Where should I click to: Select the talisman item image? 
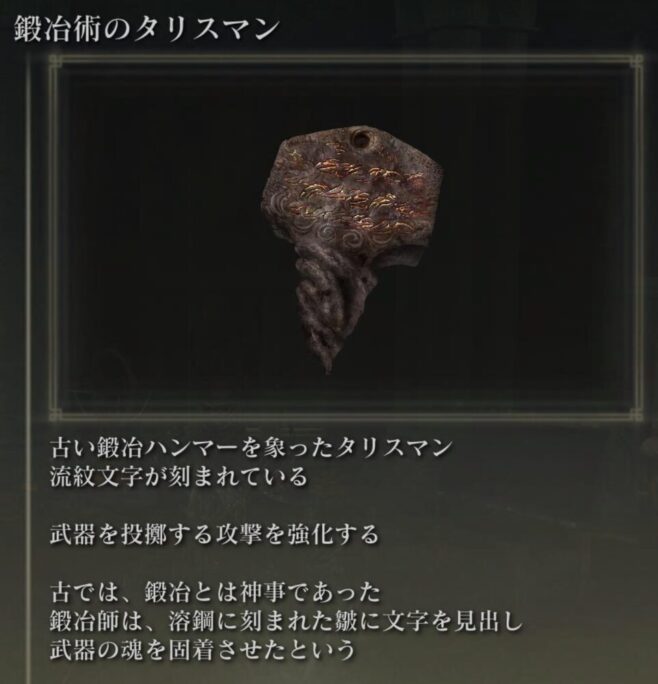coord(351,249)
